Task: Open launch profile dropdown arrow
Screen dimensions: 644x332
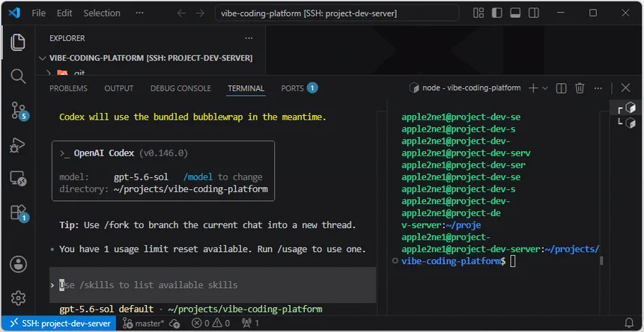Action: coord(545,87)
